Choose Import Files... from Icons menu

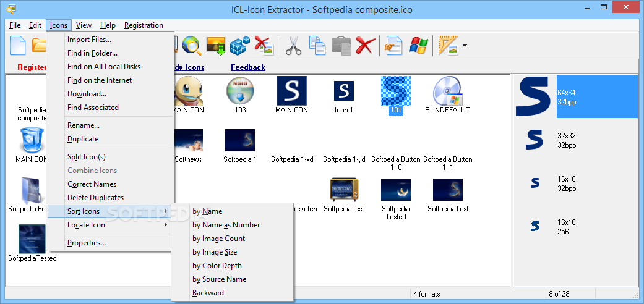(x=110, y=40)
